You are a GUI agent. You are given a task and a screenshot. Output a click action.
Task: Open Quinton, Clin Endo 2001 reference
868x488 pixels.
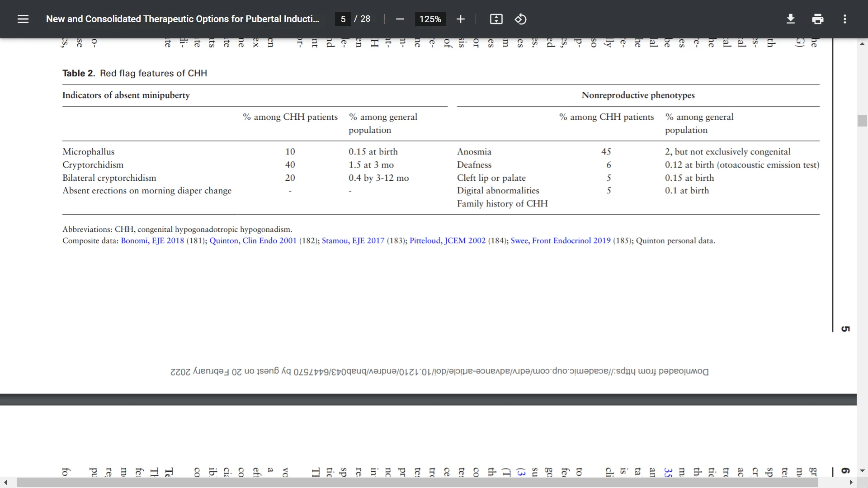[253, 241]
